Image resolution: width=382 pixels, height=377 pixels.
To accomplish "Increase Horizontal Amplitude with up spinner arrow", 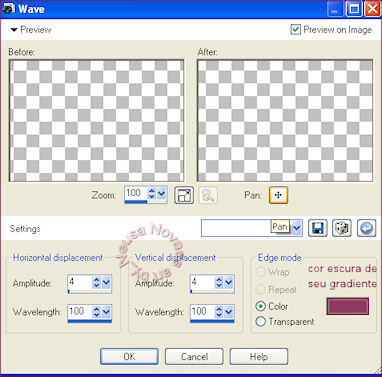I will (x=96, y=280).
